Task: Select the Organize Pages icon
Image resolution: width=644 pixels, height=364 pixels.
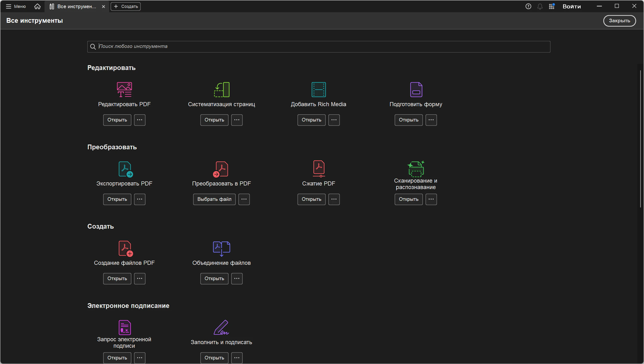Action: (222, 89)
